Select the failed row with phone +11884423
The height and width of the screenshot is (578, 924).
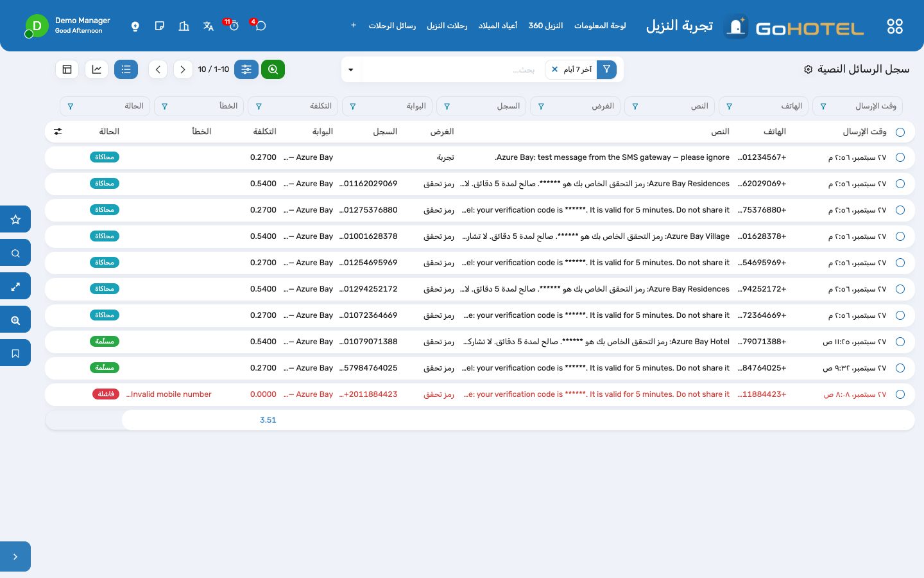pyautogui.click(x=900, y=394)
